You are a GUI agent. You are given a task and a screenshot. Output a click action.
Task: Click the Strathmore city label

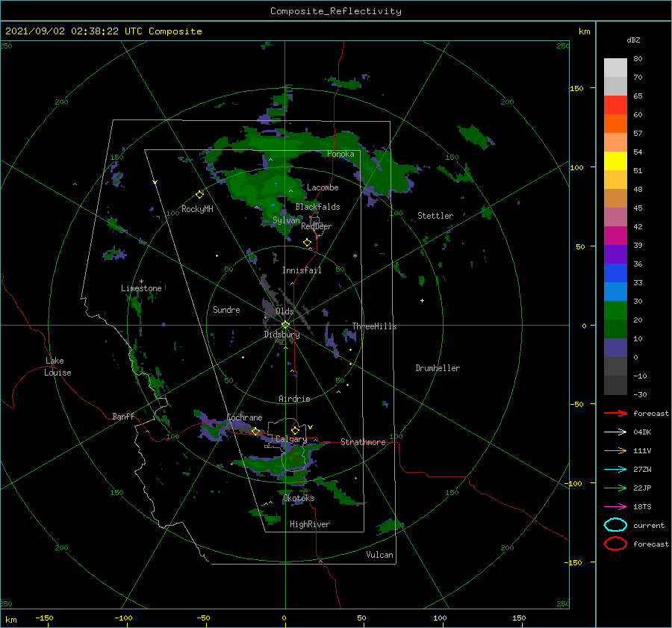point(363,442)
